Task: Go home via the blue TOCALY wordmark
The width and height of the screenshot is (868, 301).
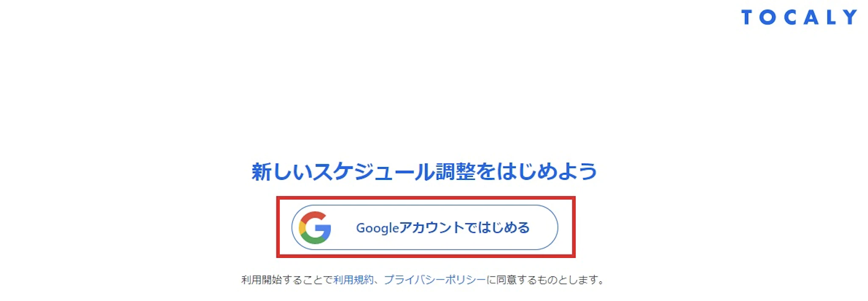Action: [x=799, y=17]
